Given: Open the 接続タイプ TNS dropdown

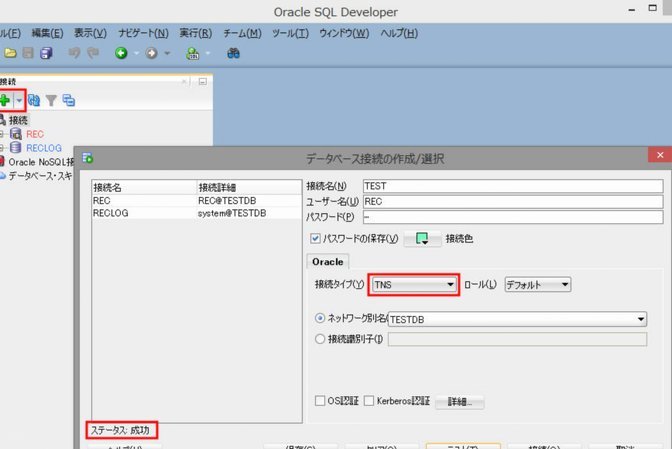Looking at the screenshot, I should 414,284.
